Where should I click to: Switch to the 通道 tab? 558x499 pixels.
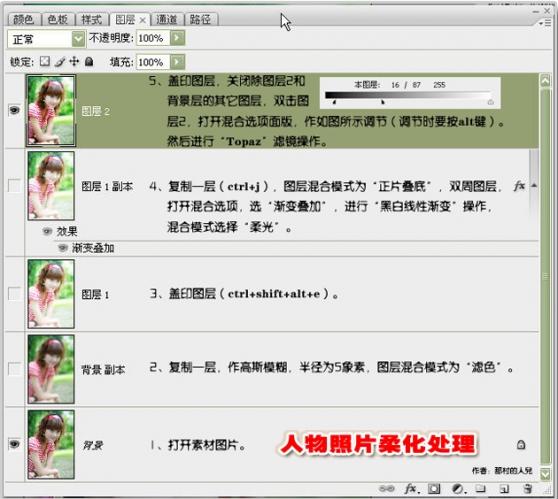click(167, 19)
